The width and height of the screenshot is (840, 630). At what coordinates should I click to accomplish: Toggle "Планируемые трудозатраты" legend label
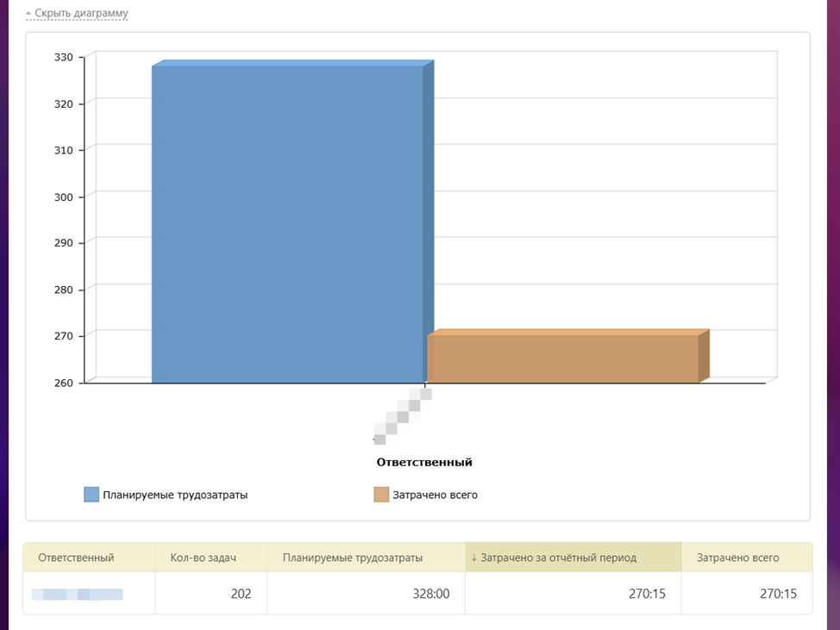(x=175, y=495)
